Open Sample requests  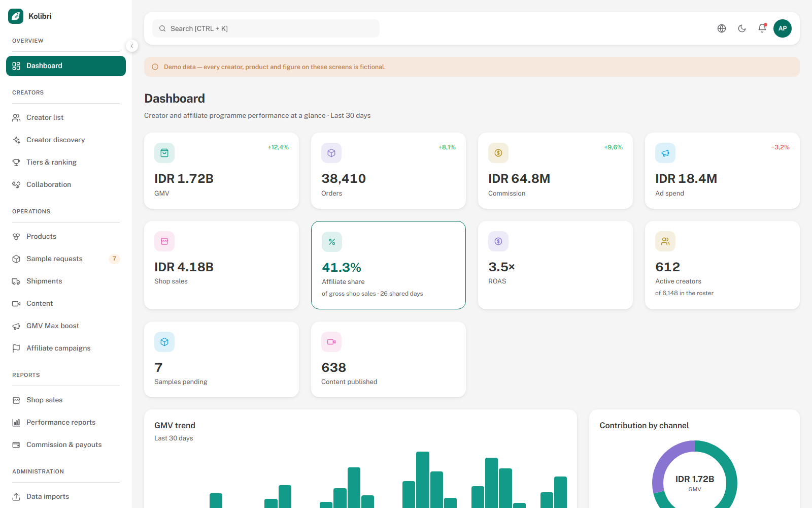[66, 259]
